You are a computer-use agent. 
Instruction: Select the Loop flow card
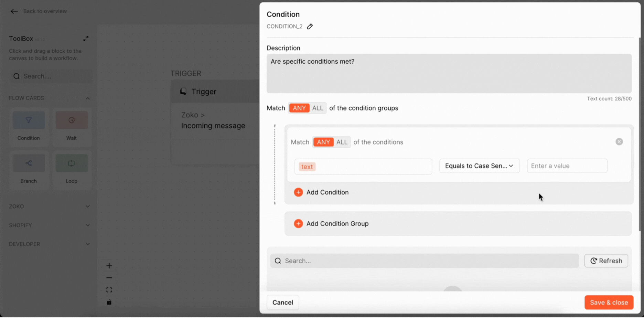[72, 170]
